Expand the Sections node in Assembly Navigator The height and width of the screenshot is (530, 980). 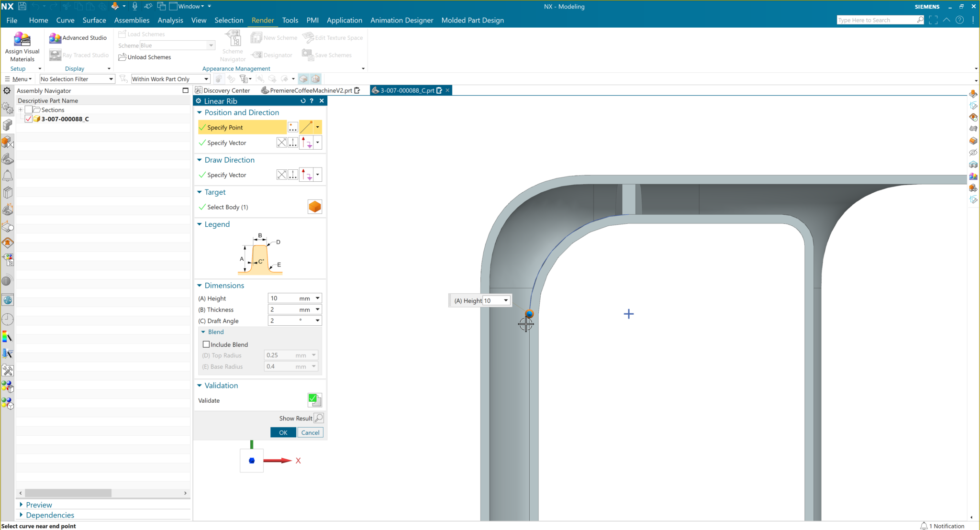(21, 110)
